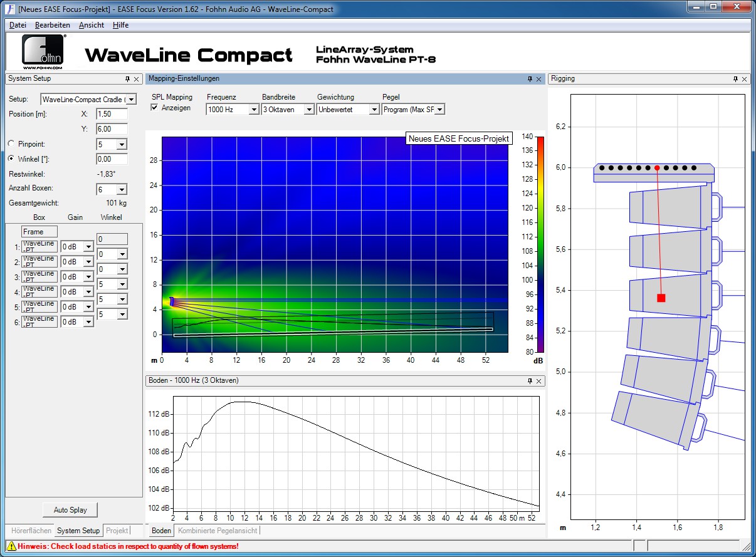
Task: Open the Setup dropdown
Action: tap(131, 99)
